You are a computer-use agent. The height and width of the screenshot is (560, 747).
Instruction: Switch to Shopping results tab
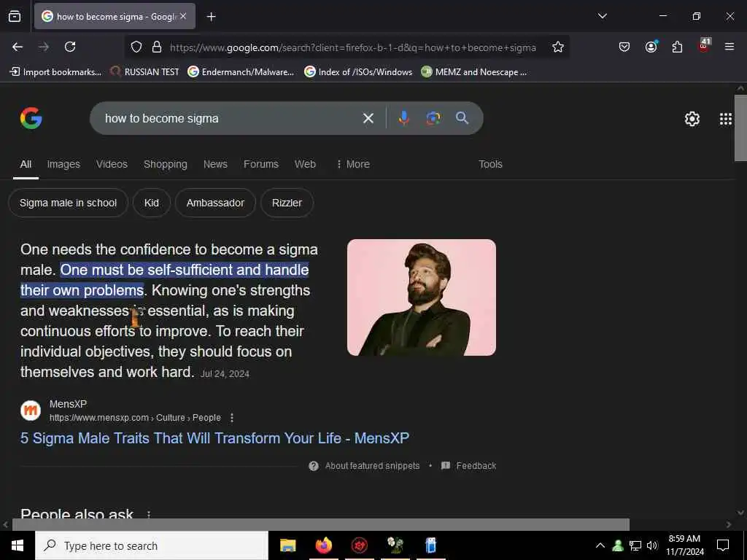tap(166, 164)
